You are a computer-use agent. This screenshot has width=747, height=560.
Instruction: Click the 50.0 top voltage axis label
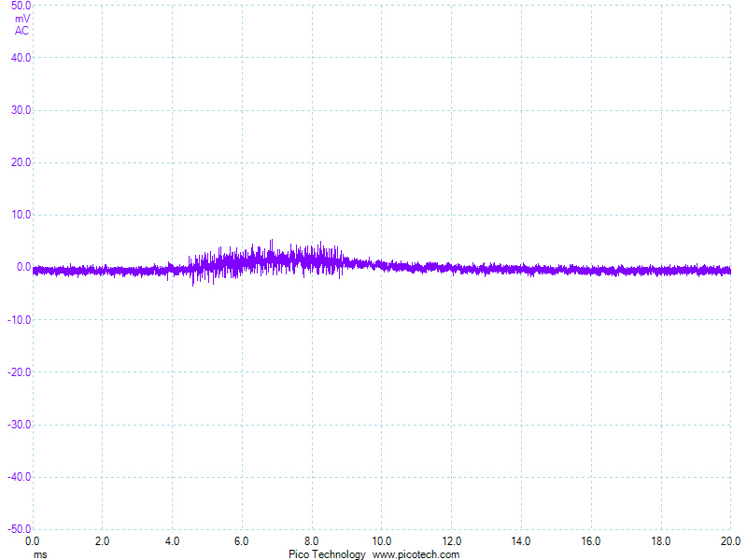coord(21,6)
